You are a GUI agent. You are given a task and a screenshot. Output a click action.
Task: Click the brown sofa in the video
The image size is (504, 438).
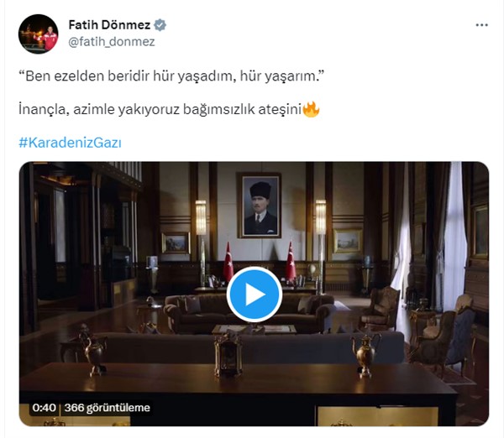point(248,314)
